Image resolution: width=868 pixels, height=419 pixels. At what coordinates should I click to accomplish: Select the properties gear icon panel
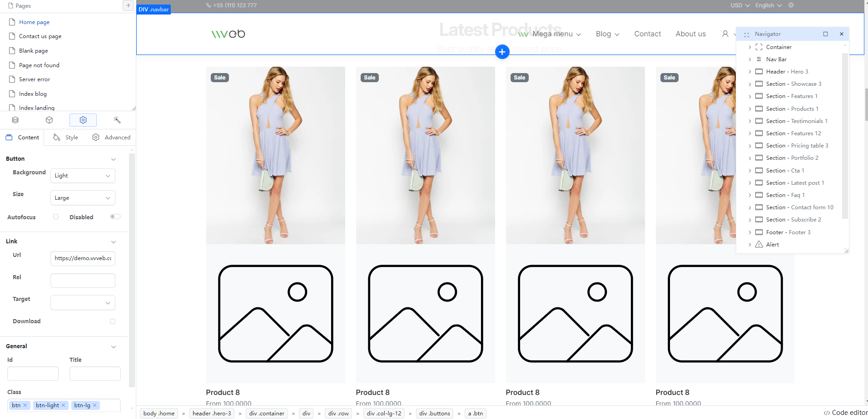(83, 120)
